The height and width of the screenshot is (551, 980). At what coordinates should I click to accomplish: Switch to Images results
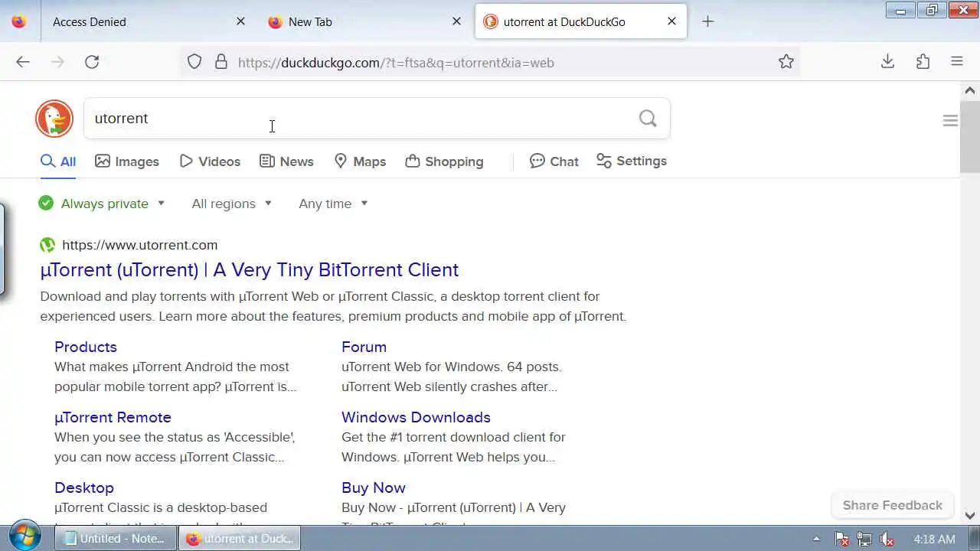click(x=127, y=161)
